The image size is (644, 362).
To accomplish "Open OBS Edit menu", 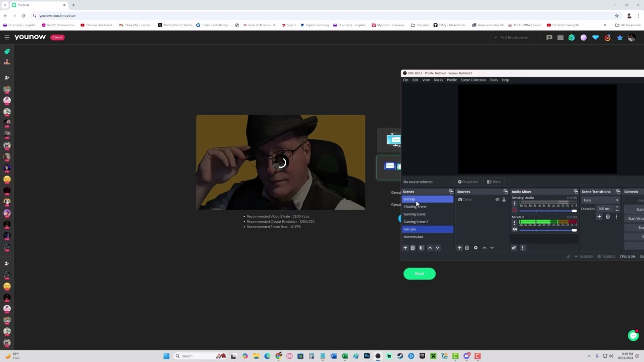I will pyautogui.click(x=415, y=80).
